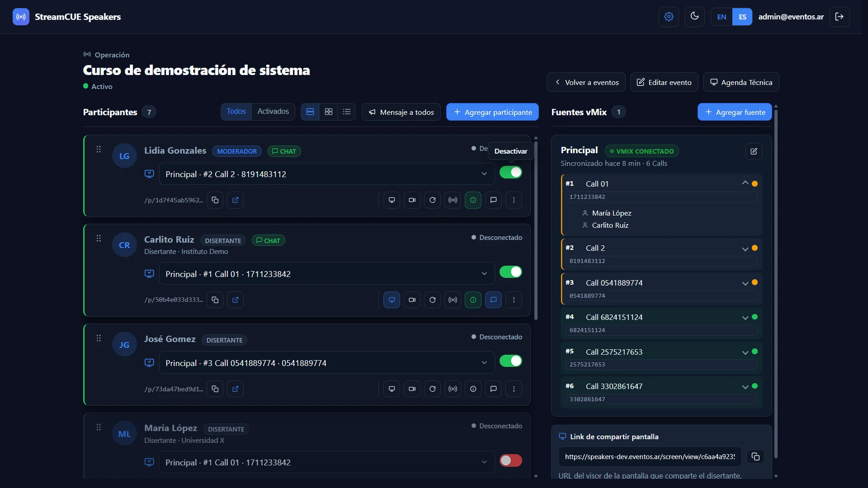This screenshot has height=488, width=868.
Task: Click Volver a eventos button
Action: (x=586, y=82)
